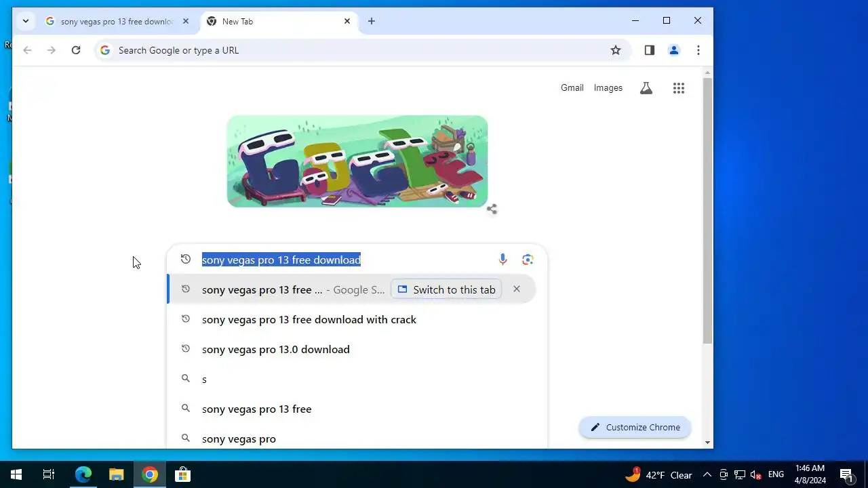This screenshot has width=868, height=488.
Task: Open the Chrome three-dot menu
Action: [698, 50]
